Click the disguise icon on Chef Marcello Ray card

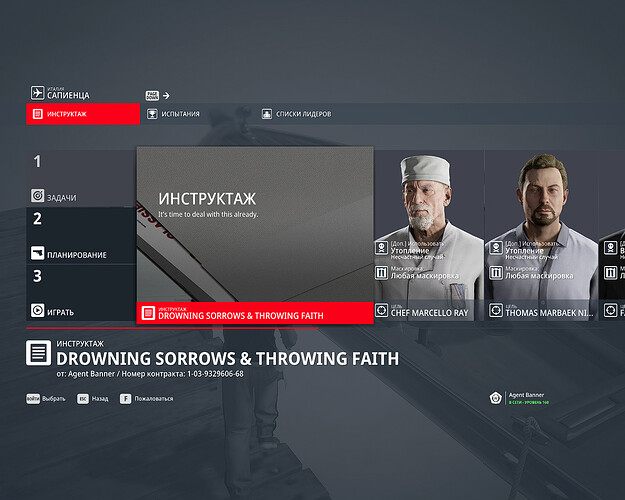click(x=381, y=273)
